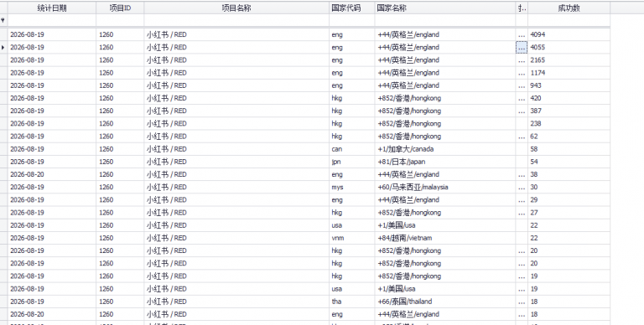Sort by the 国家名称 column header
This screenshot has height=325, width=644.
(x=445, y=8)
